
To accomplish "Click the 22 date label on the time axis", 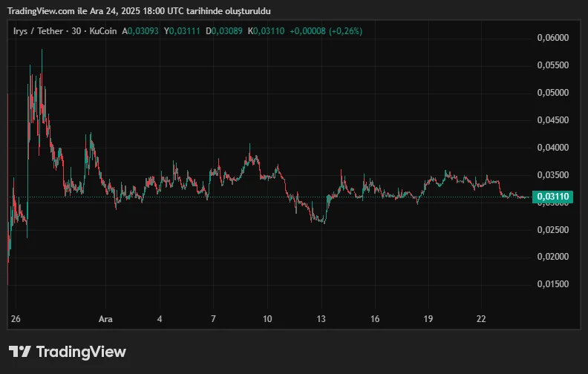I will (x=481, y=319).
